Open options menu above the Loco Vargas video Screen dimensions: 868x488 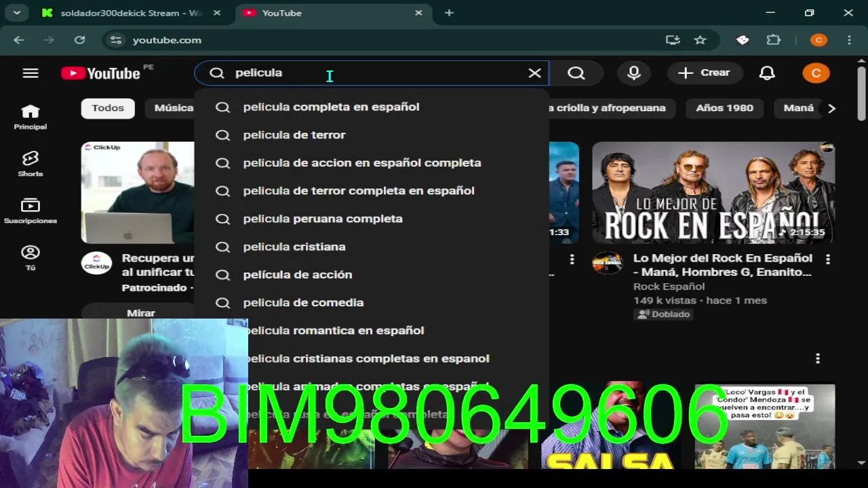pos(818,359)
